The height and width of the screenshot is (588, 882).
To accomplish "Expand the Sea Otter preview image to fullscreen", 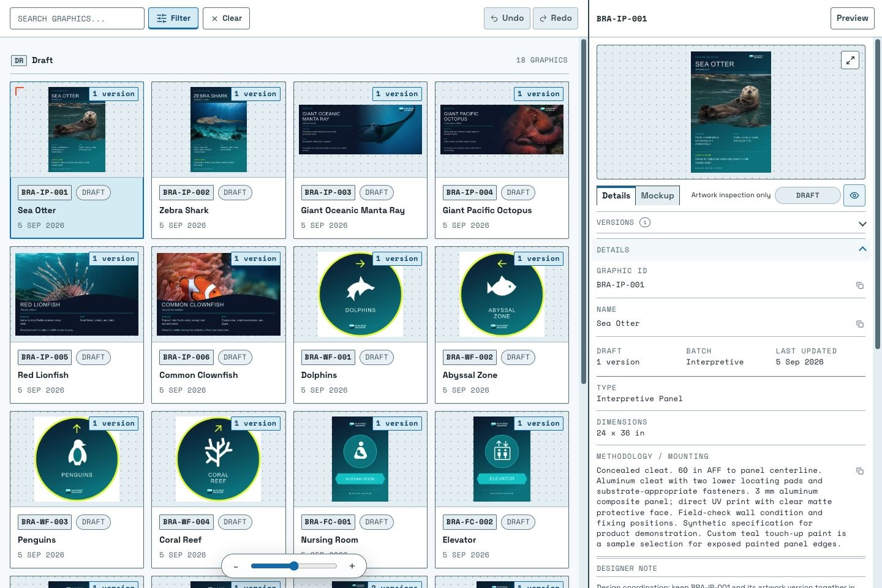I will (850, 60).
